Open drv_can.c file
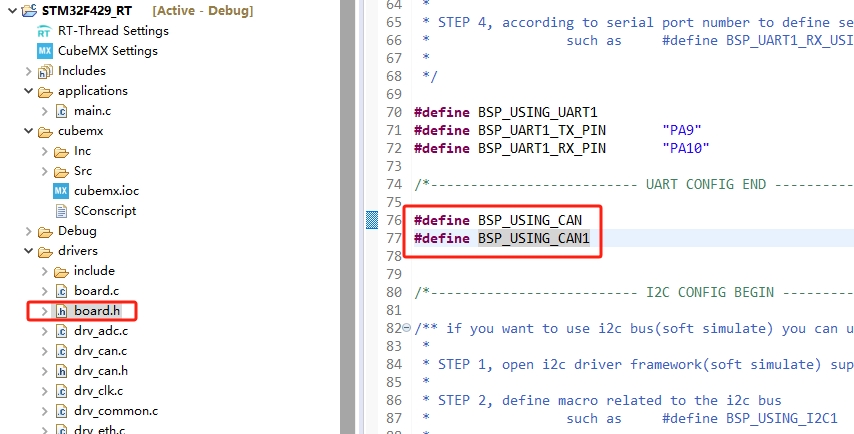The height and width of the screenshot is (434, 854). (101, 351)
